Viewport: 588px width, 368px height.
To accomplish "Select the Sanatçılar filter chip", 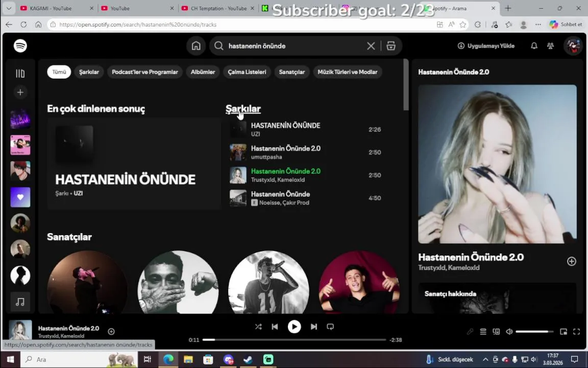I will 292,72.
